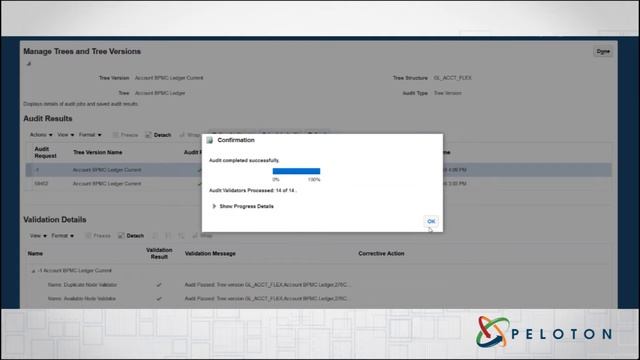
Task: Collapse the -1 Account BPMC Ledger Current node
Action: click(x=33, y=271)
